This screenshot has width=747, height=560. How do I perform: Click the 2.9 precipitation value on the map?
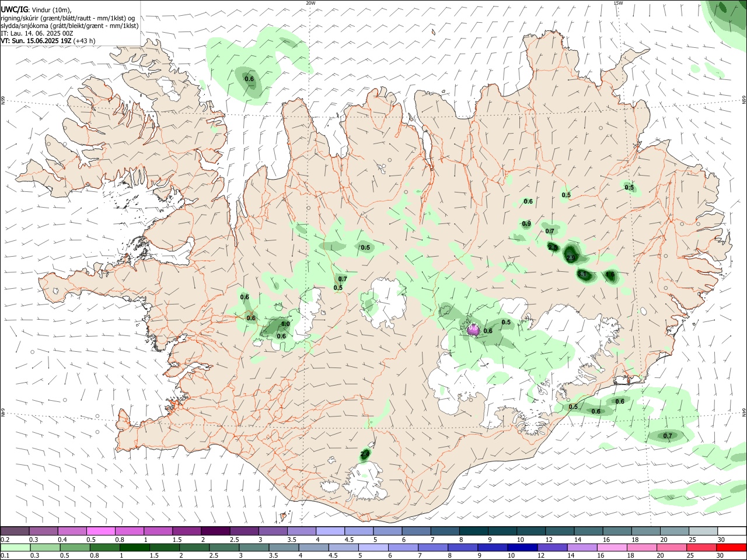click(571, 258)
